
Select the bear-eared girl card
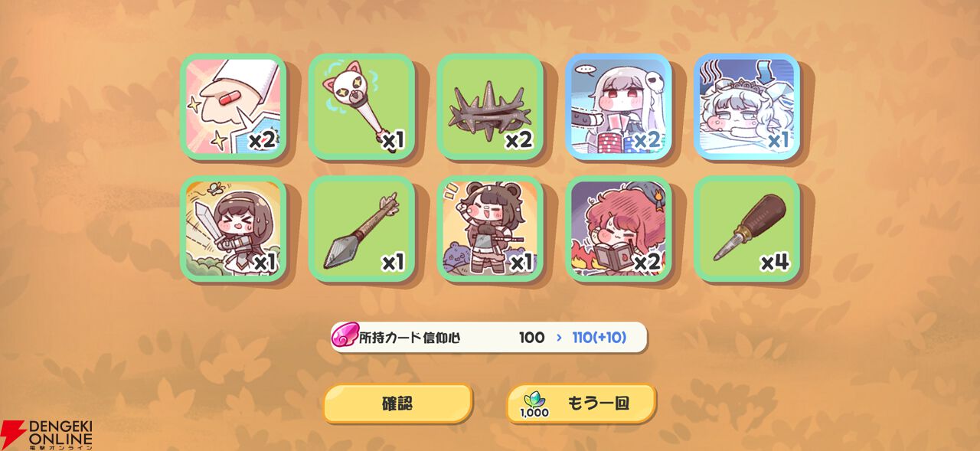491,229
